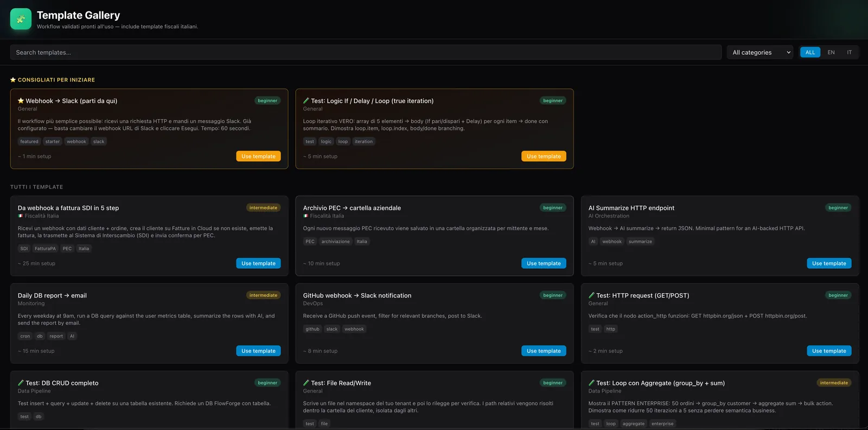Click the '~ 15 min setup' label
Screen dimensions: 868x430
pos(36,351)
